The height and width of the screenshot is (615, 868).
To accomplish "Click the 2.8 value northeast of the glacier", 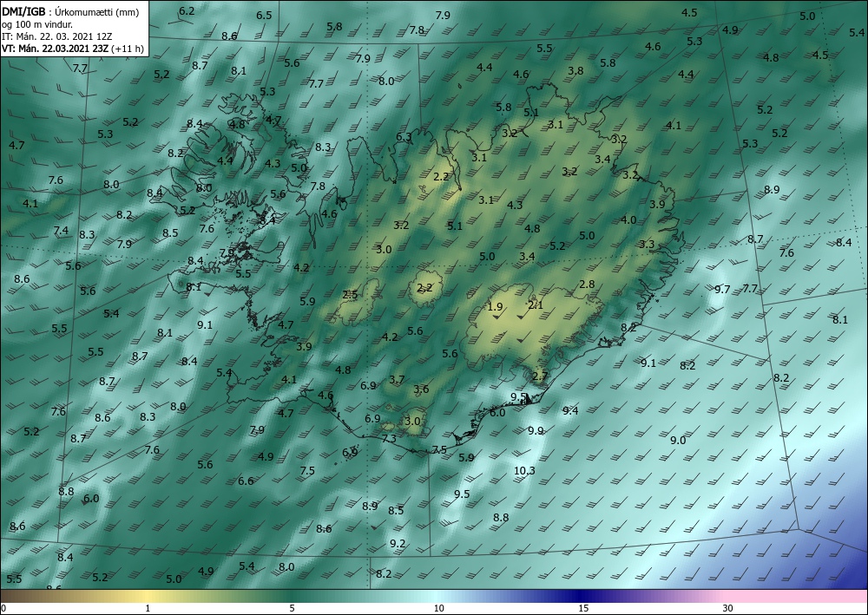I will pos(587,285).
